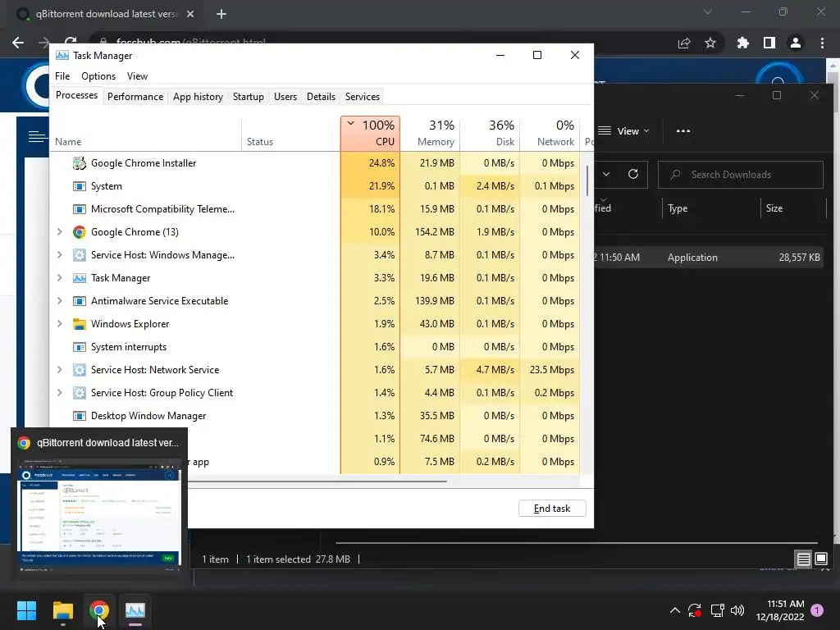The width and height of the screenshot is (840, 630).
Task: Click the Task Manager taskbar icon
Action: click(x=135, y=610)
